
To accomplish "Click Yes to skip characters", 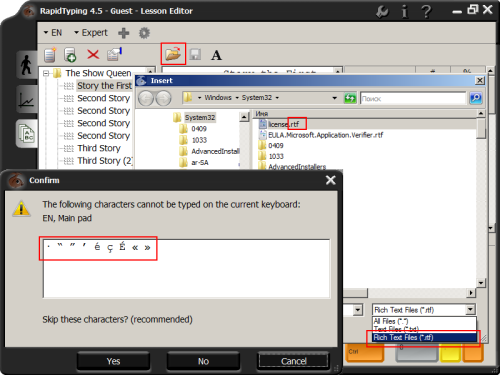I will point(113,361).
